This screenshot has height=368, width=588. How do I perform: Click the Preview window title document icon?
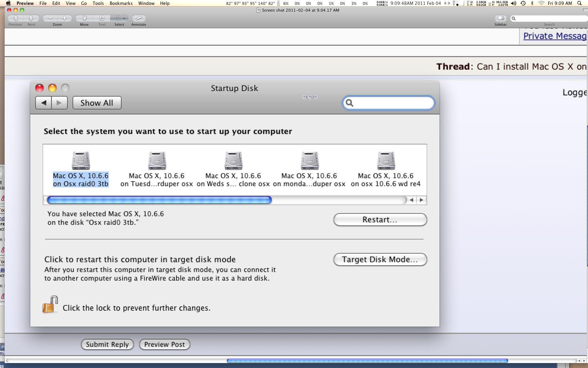click(x=258, y=10)
